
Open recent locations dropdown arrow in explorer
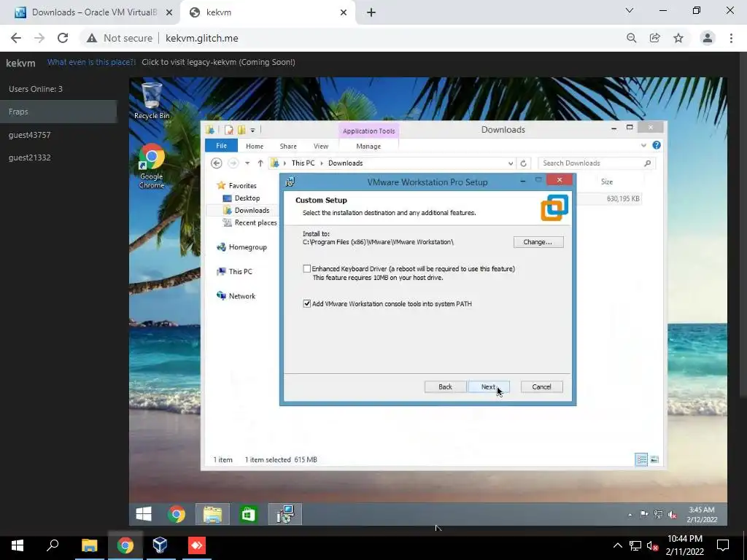point(247,163)
